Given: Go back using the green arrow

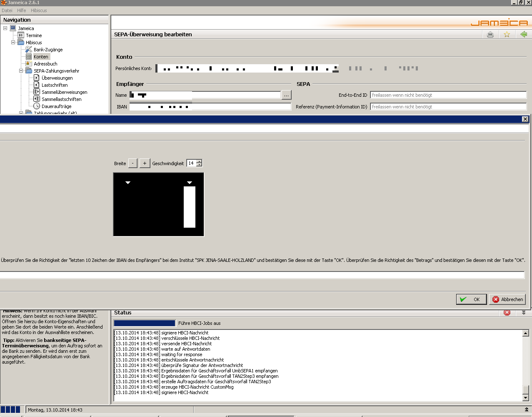Looking at the screenshot, I should [523, 35].
